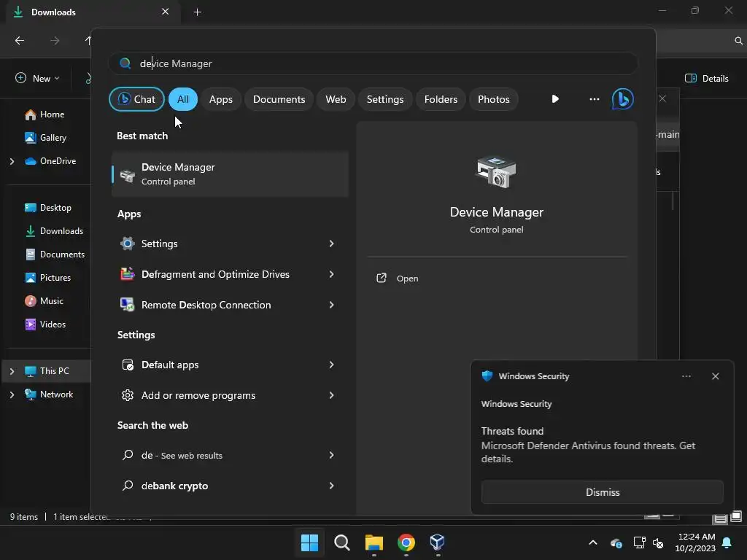The image size is (747, 560).
Task: Show more filters with the play arrow
Action: pyautogui.click(x=555, y=99)
